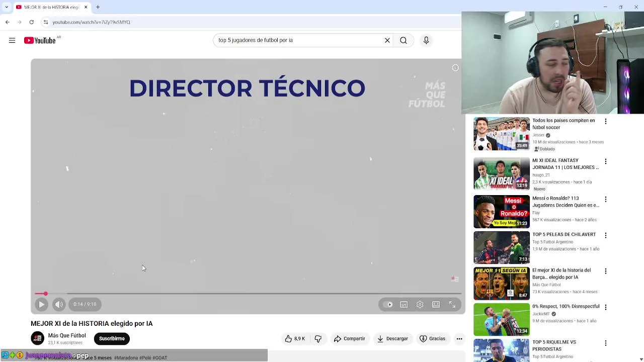
Task: Share the video via Compartir
Action: coord(349,339)
